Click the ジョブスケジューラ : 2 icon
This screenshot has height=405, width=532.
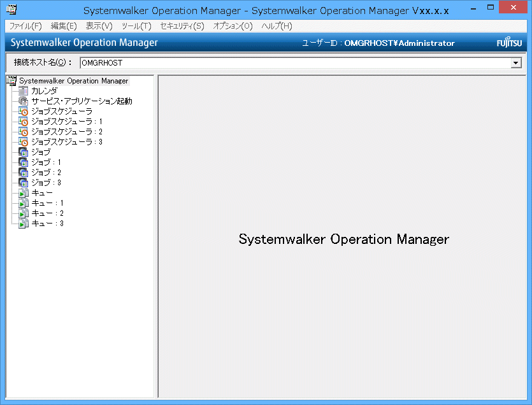click(x=23, y=132)
